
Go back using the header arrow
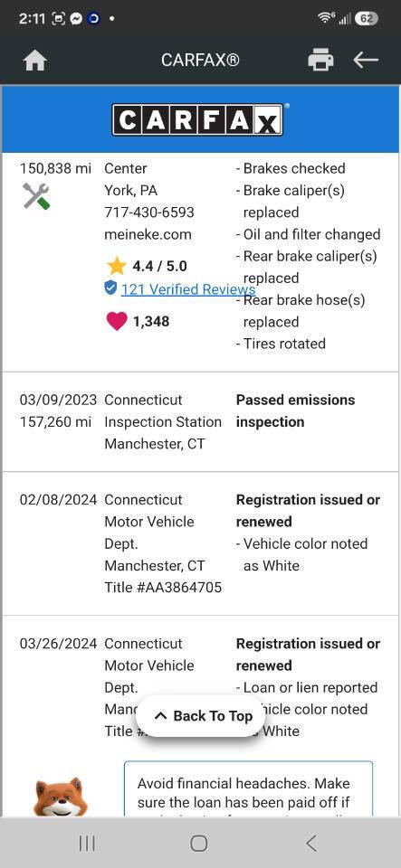tap(366, 60)
